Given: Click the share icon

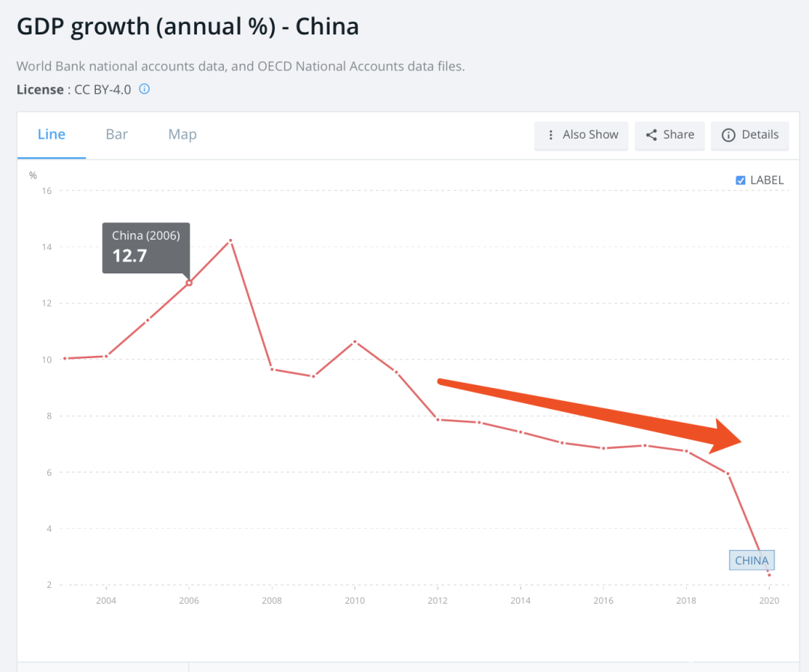Looking at the screenshot, I should (x=650, y=135).
